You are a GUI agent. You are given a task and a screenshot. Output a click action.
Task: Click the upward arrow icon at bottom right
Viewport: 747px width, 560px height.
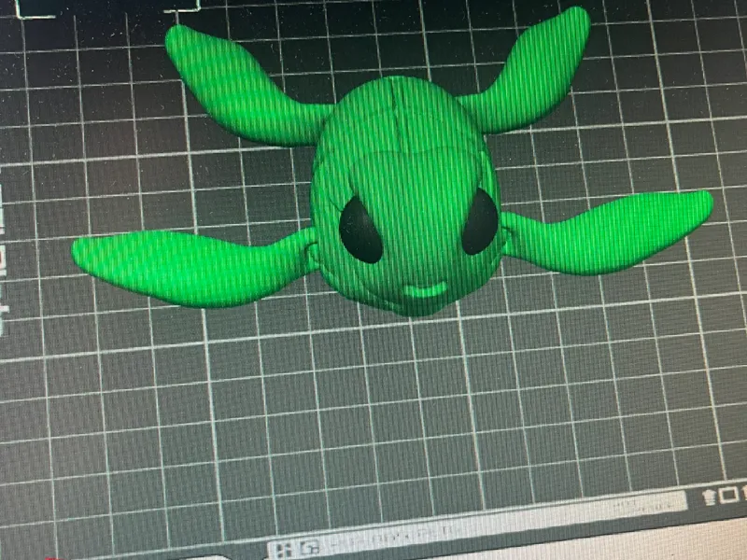(710, 497)
